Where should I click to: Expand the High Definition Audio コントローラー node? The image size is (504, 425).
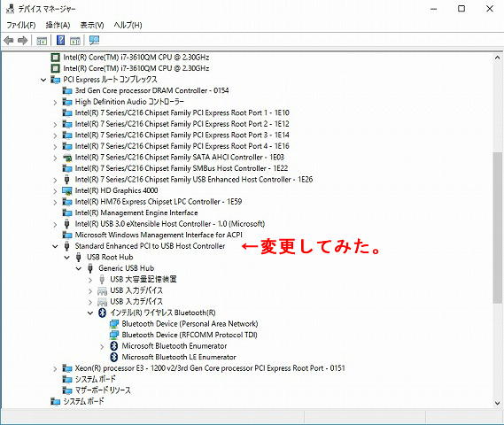click(55, 102)
